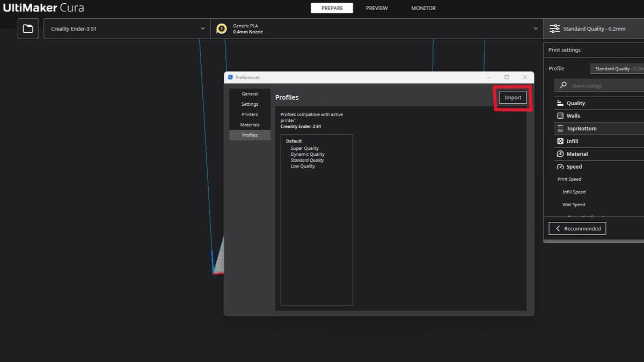This screenshot has width=644, height=362.
Task: Select the Profiles preferences page
Action: click(250, 135)
